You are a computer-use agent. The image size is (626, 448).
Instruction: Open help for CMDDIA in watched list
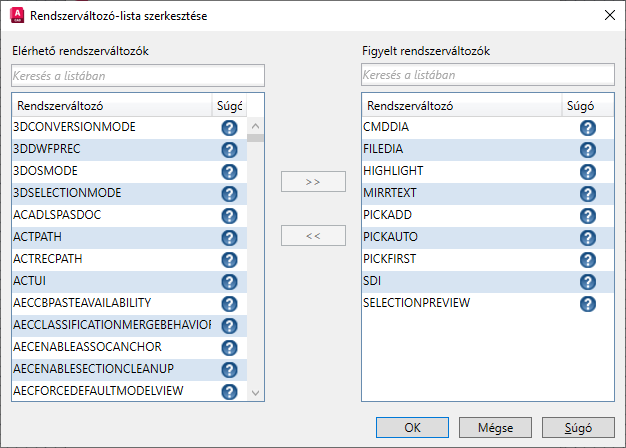[x=587, y=128]
